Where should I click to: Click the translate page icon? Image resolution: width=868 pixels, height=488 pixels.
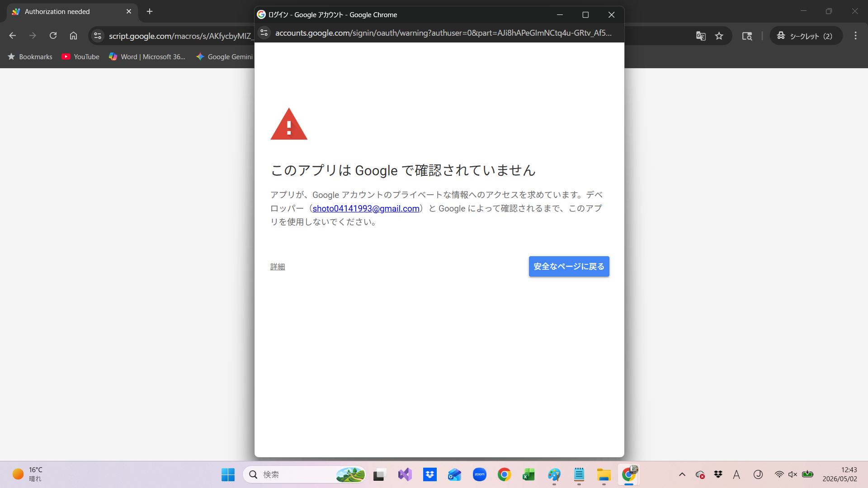701,36
